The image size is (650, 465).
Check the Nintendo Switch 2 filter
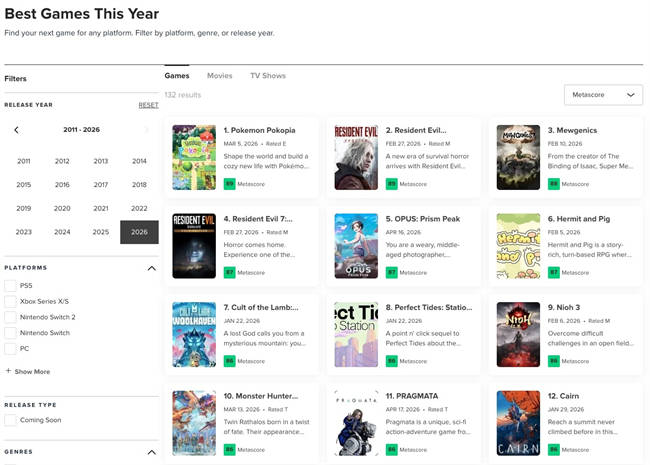click(10, 317)
